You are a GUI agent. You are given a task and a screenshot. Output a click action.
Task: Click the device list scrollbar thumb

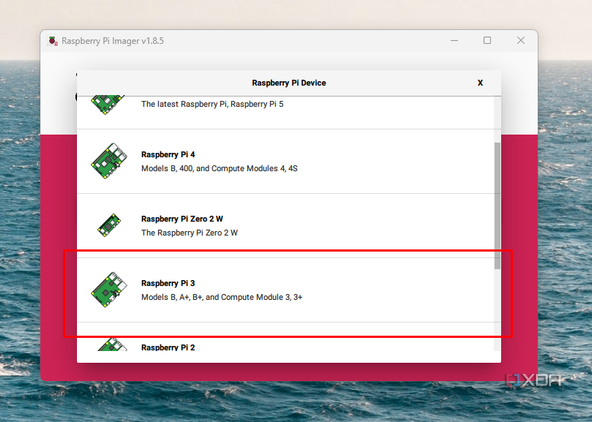click(497, 206)
